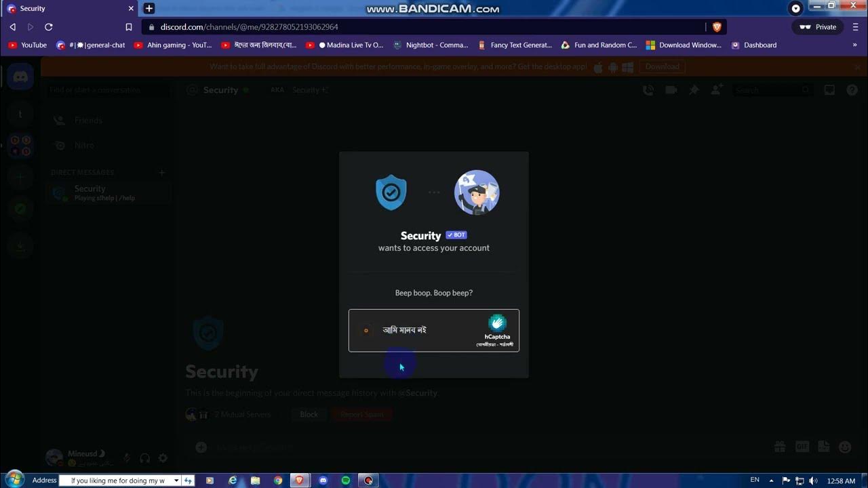868x488 pixels.
Task: Click Add a Server plus icon
Action: click(x=20, y=178)
